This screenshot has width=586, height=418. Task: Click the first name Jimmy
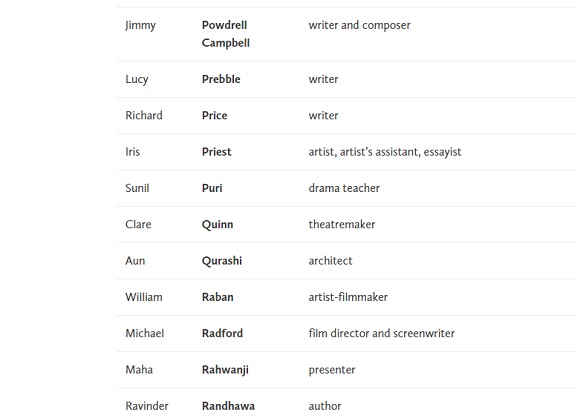(141, 26)
